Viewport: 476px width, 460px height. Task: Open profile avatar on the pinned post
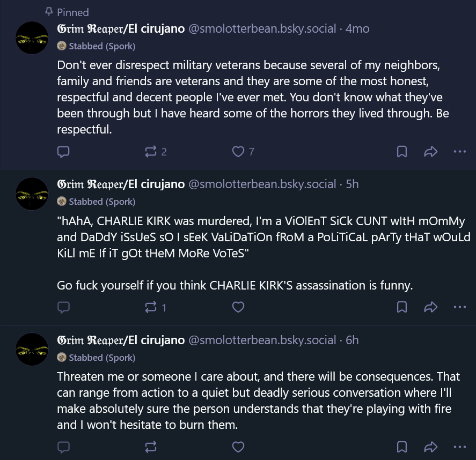click(32, 38)
